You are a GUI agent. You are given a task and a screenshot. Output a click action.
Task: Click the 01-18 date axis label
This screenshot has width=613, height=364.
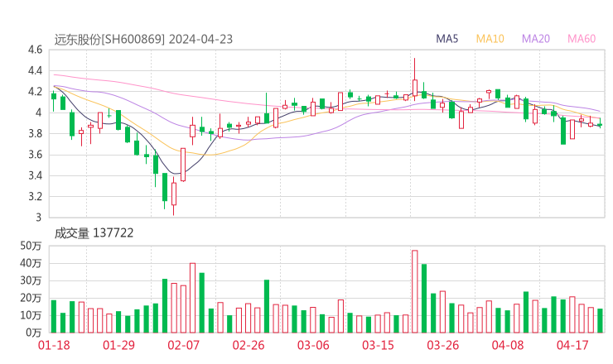[x=54, y=345]
